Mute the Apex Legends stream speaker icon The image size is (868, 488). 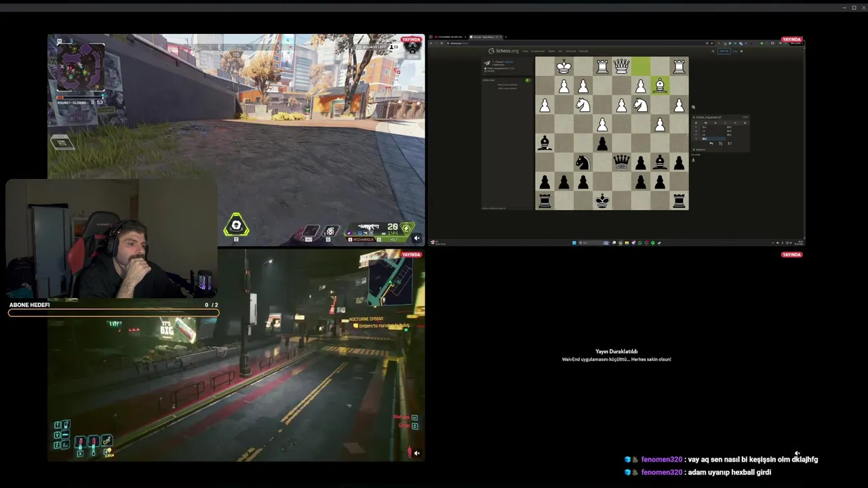(x=416, y=238)
